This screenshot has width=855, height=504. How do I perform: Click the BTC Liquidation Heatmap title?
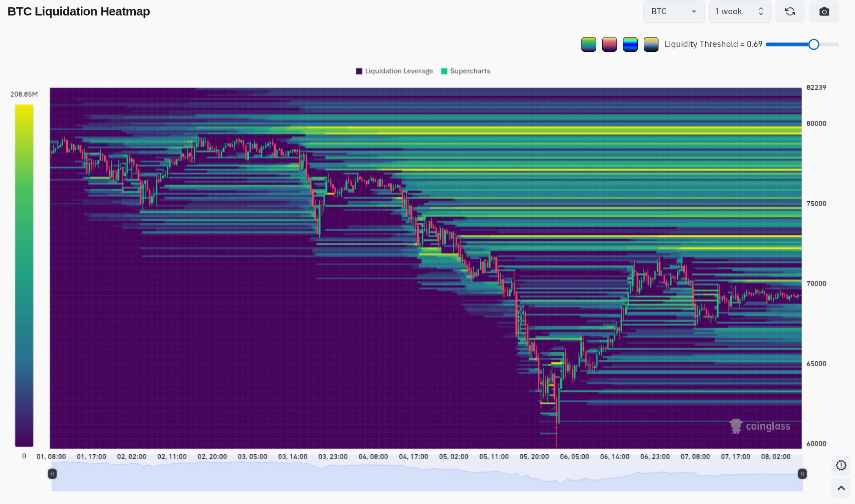pyautogui.click(x=79, y=11)
